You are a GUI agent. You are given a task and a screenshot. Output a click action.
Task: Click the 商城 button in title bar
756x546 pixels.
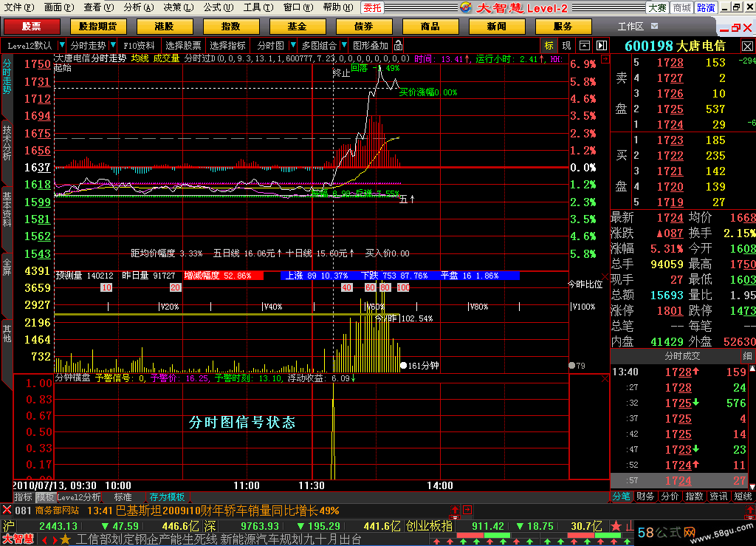681,7
